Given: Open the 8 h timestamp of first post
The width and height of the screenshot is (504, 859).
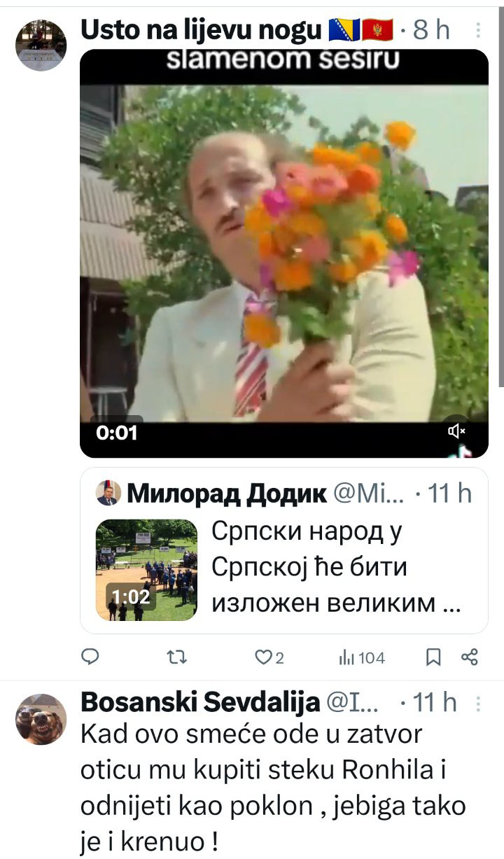Looking at the screenshot, I should pos(432,30).
